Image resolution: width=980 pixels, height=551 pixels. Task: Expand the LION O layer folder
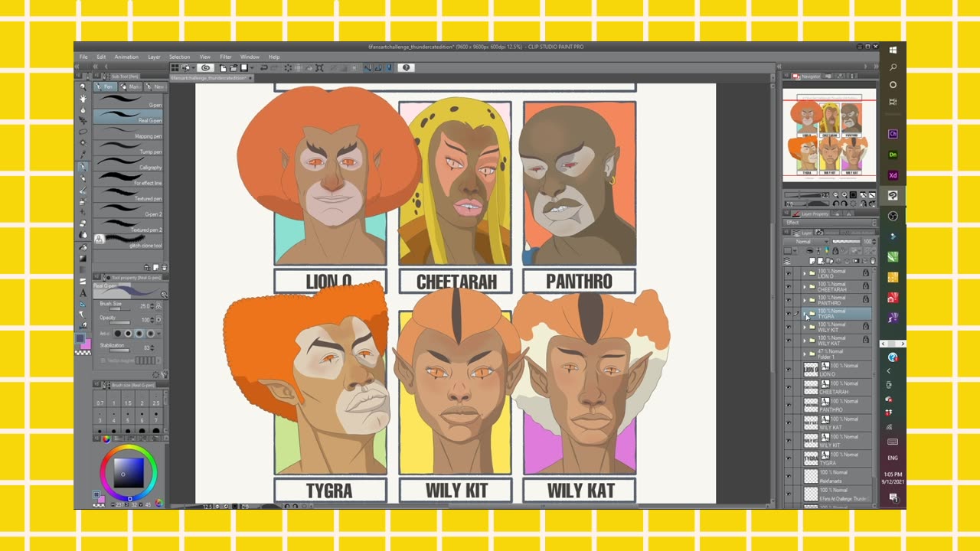805,273
